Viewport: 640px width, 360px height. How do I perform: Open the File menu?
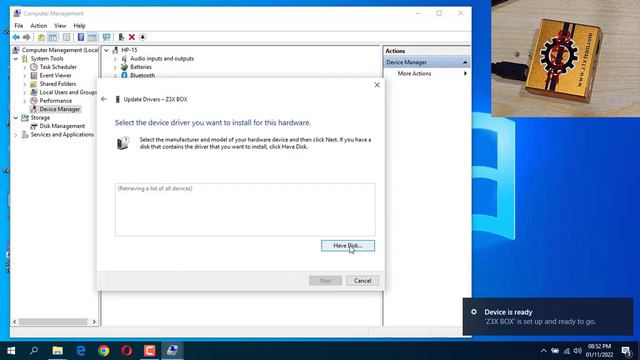[x=19, y=26]
